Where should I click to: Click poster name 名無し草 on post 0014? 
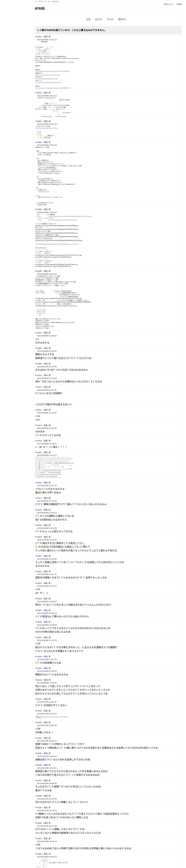(47, 441)
